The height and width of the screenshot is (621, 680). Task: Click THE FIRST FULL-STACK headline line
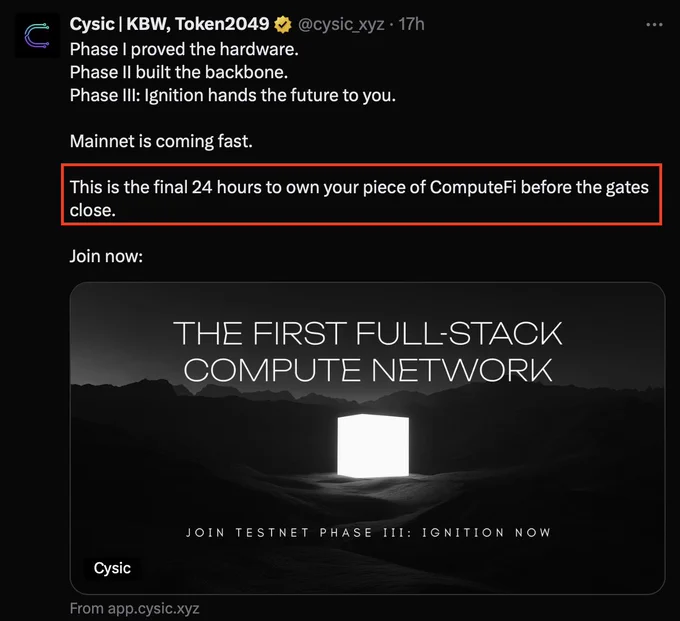[368, 333]
